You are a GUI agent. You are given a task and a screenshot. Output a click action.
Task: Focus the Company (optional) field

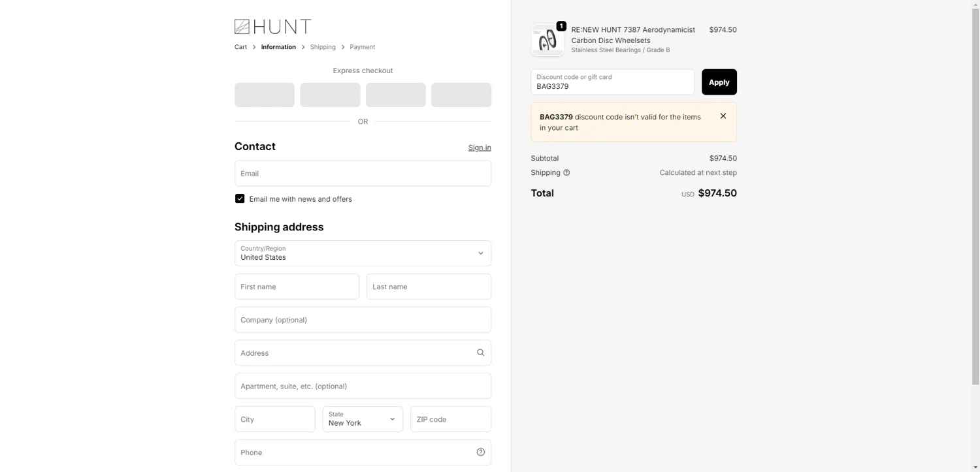[x=363, y=320]
